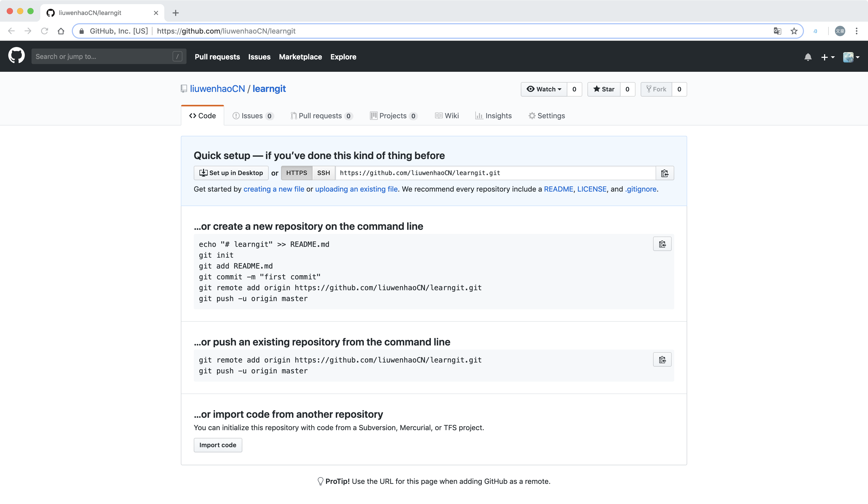This screenshot has width=868, height=504.
Task: Copy the new repository commands
Action: [x=662, y=244]
